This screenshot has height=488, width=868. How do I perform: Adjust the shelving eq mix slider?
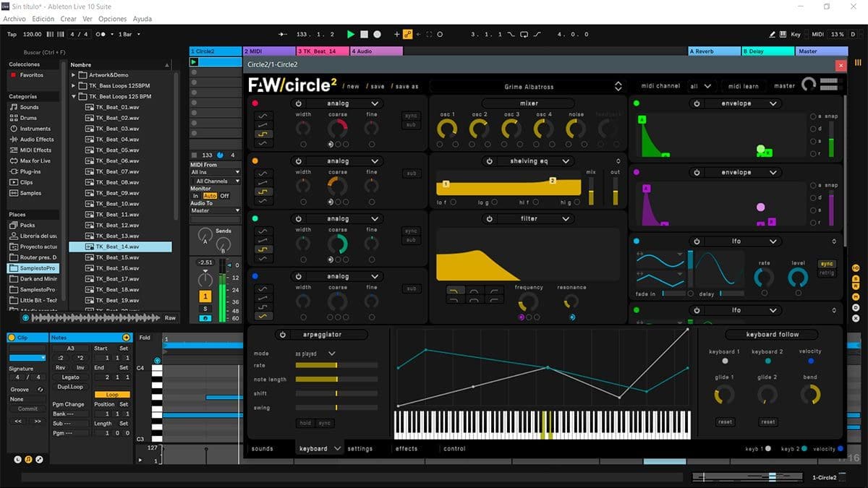coord(591,192)
